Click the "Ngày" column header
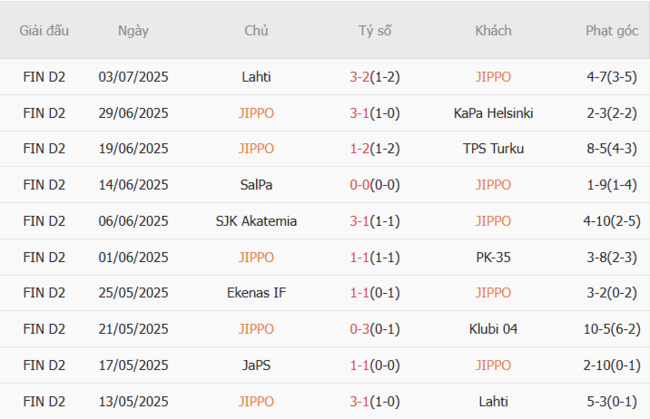 click(133, 30)
